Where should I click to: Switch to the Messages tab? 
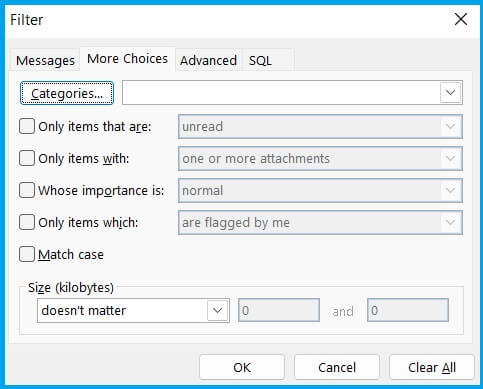[45, 60]
